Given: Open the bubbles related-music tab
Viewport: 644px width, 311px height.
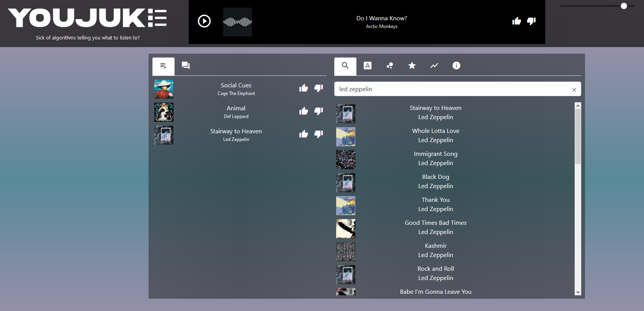Looking at the screenshot, I should coord(390,65).
